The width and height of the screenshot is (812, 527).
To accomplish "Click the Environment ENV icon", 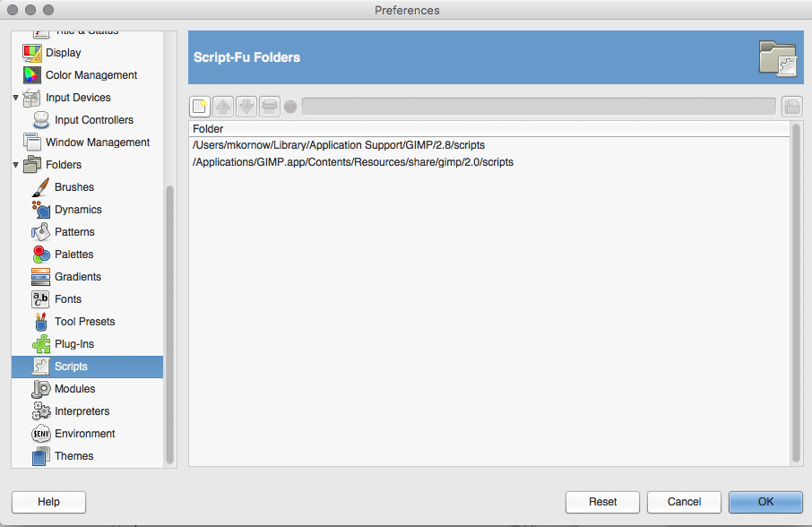I will [x=41, y=434].
